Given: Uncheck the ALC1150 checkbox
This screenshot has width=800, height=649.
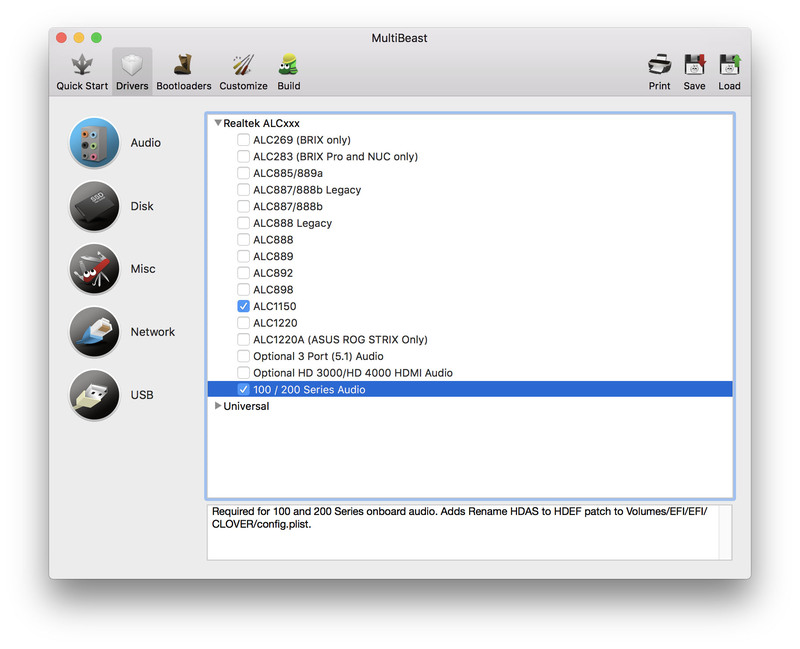Looking at the screenshot, I should click(x=243, y=306).
